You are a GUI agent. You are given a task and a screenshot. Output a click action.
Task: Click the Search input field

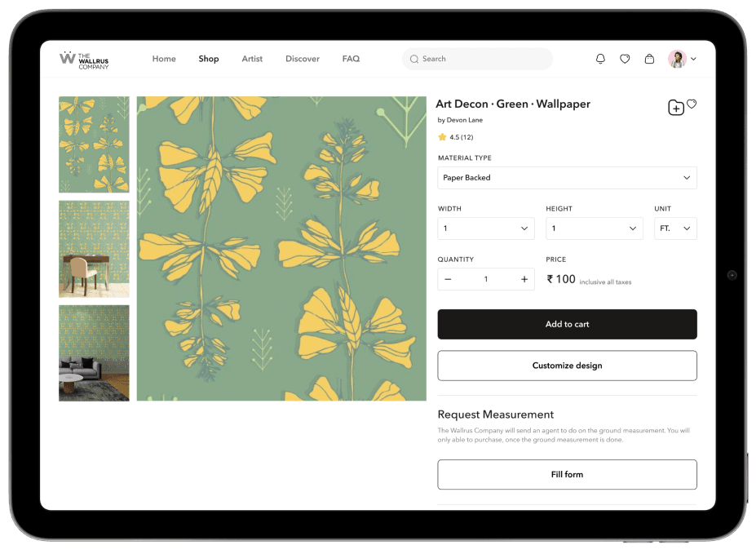point(477,59)
